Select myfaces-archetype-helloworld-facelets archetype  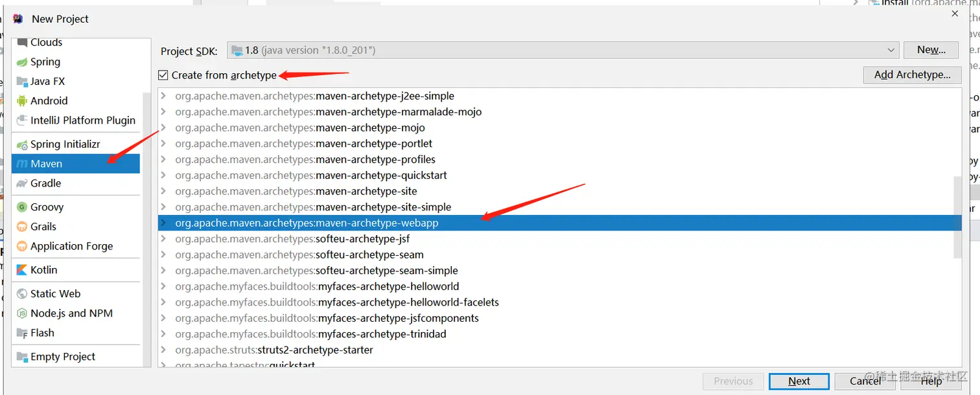(560, 302)
